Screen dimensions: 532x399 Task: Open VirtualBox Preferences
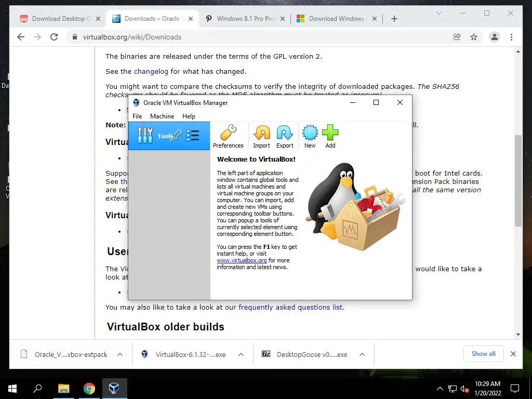point(228,137)
